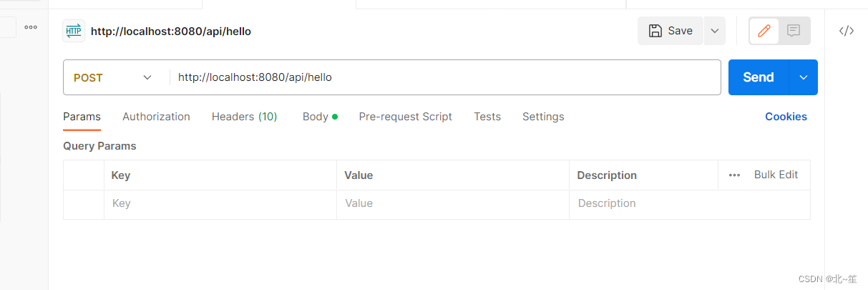Viewport: 868px width, 290px height.
Task: Click the empty Key cell in params table
Action: pos(220,203)
